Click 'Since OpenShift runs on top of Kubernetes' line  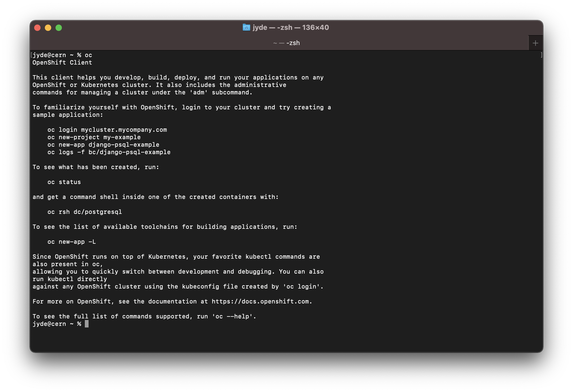176,257
